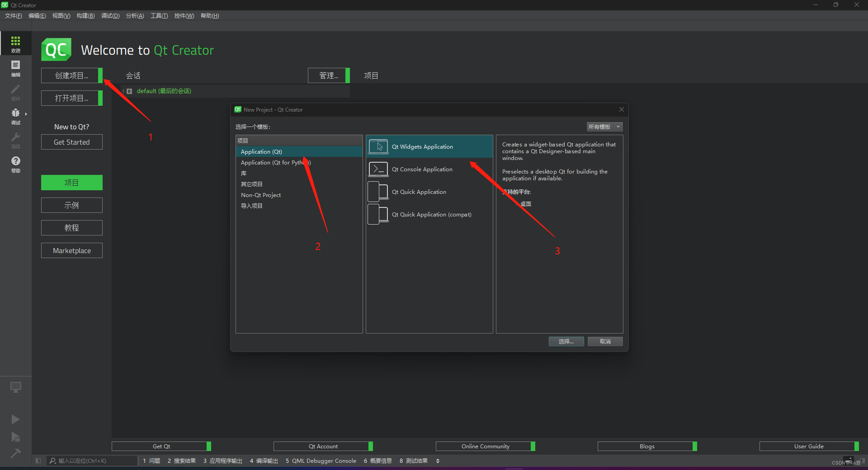Open the Help menu

[x=210, y=15]
